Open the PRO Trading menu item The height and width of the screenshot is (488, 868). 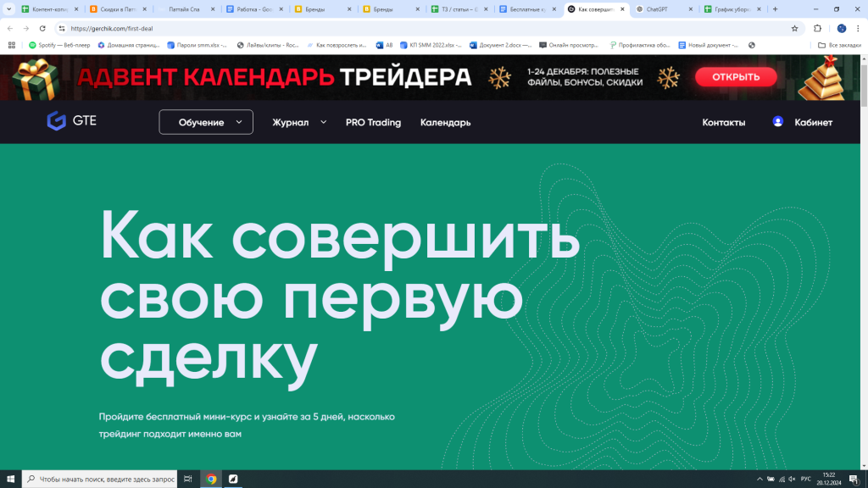coord(373,122)
